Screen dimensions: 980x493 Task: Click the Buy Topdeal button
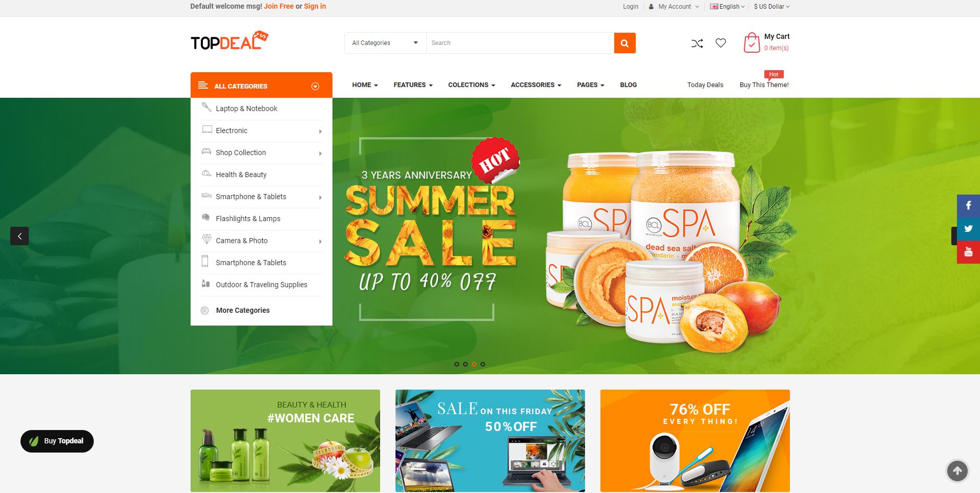57,441
